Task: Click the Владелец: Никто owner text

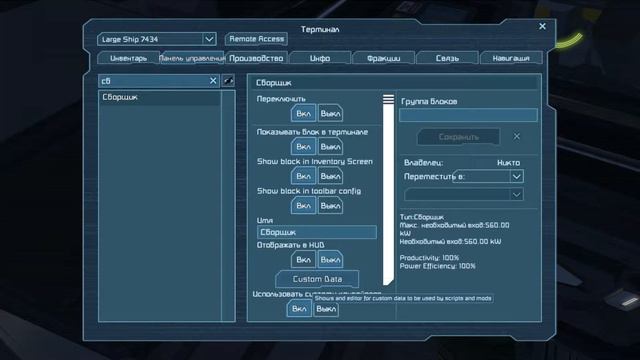Action: click(462, 162)
